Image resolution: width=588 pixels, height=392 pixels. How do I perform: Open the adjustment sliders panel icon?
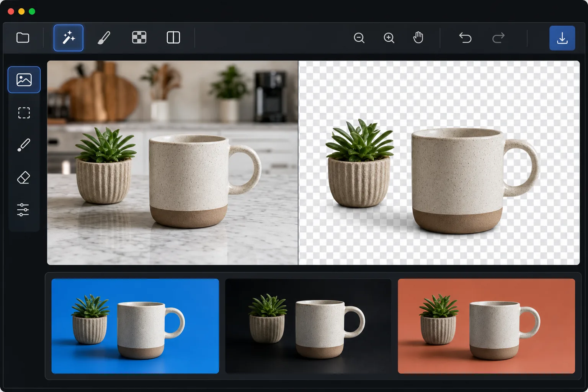(x=23, y=210)
